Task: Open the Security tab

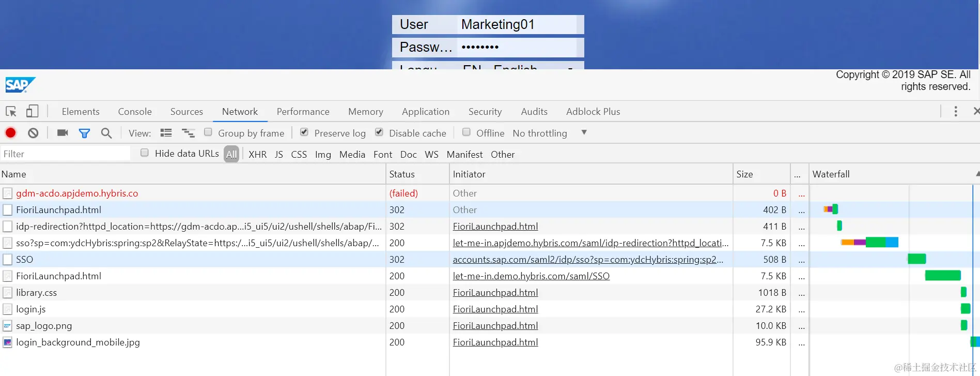Action: point(485,111)
